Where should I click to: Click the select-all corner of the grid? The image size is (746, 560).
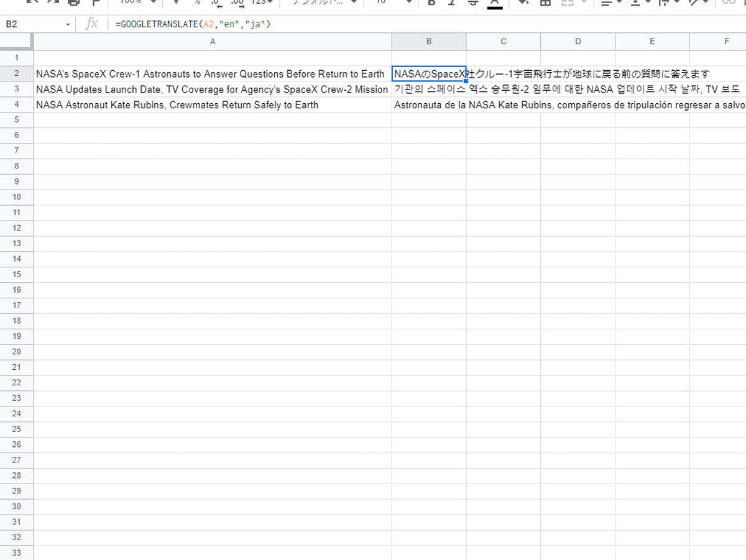(x=16, y=41)
